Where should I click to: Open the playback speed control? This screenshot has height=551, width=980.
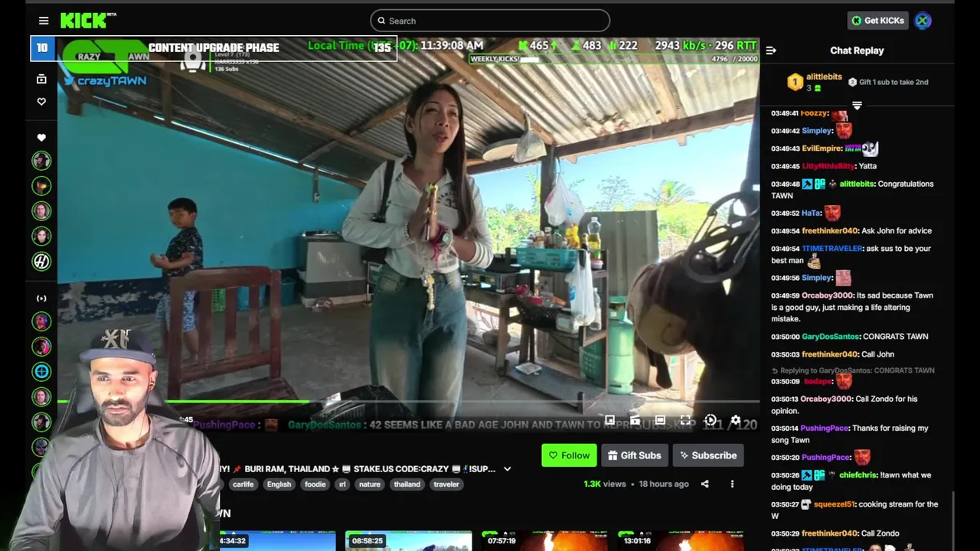pyautogui.click(x=710, y=420)
